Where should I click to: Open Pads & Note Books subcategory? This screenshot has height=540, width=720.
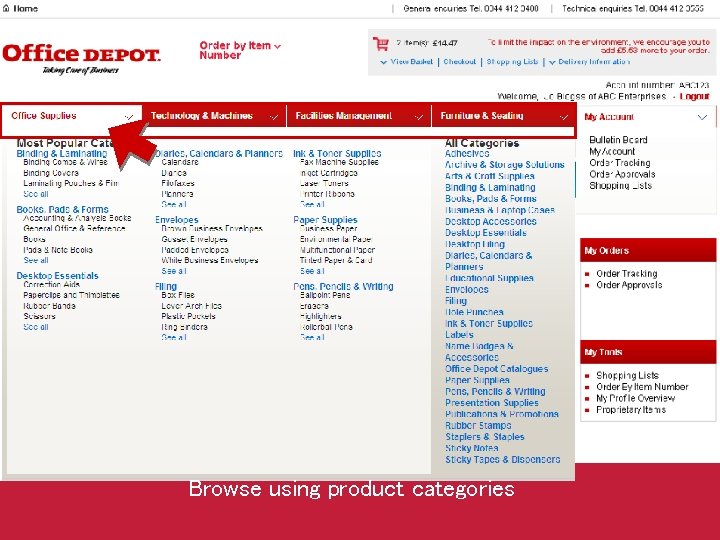tap(58, 250)
